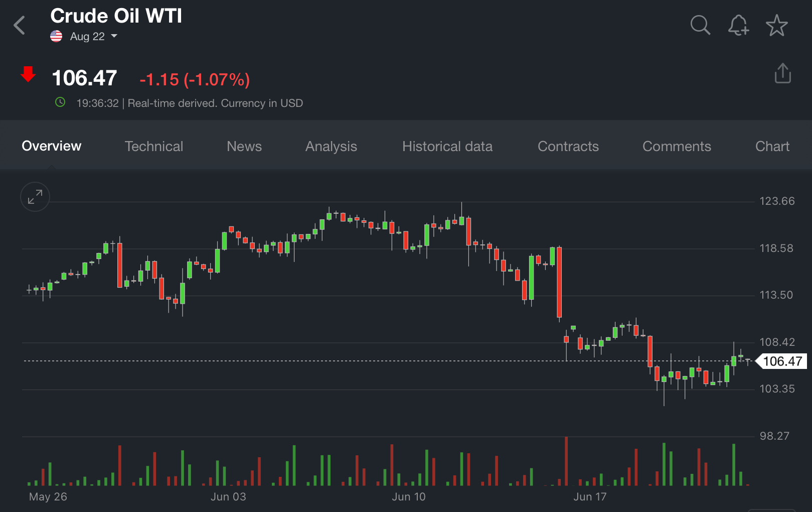The image size is (812, 512).
Task: Click the 108.42 axis value
Action: point(777,342)
